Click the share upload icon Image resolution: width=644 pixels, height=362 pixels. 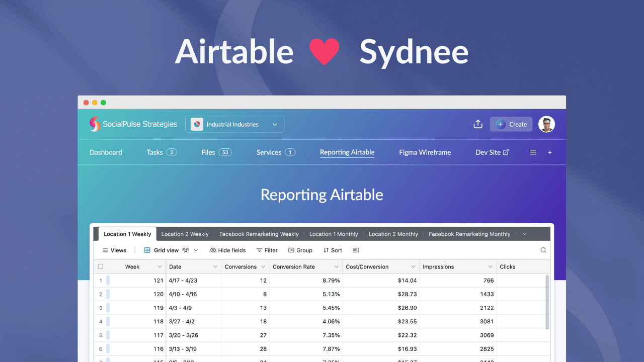coord(477,124)
